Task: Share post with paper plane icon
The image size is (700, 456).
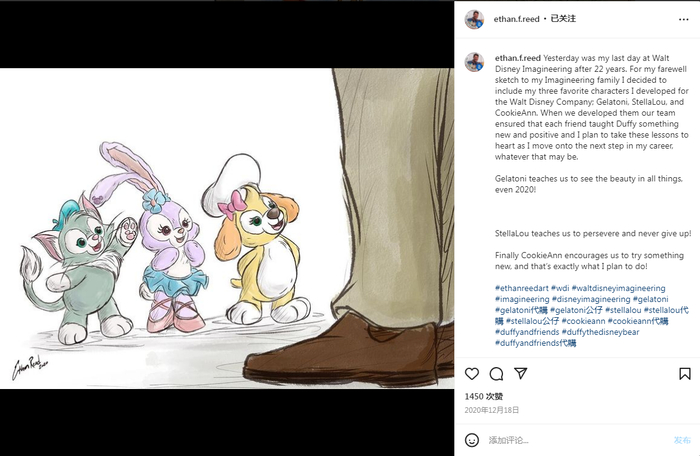Action: 521,373
